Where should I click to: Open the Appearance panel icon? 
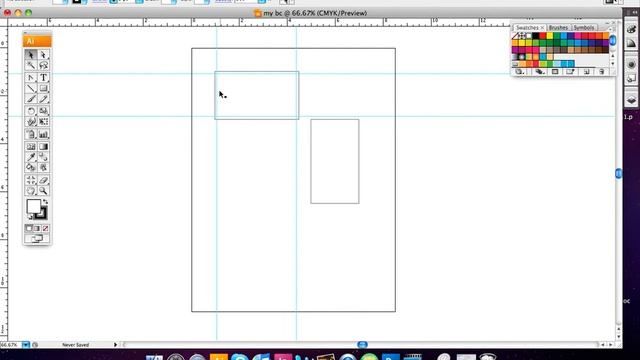coord(631,64)
